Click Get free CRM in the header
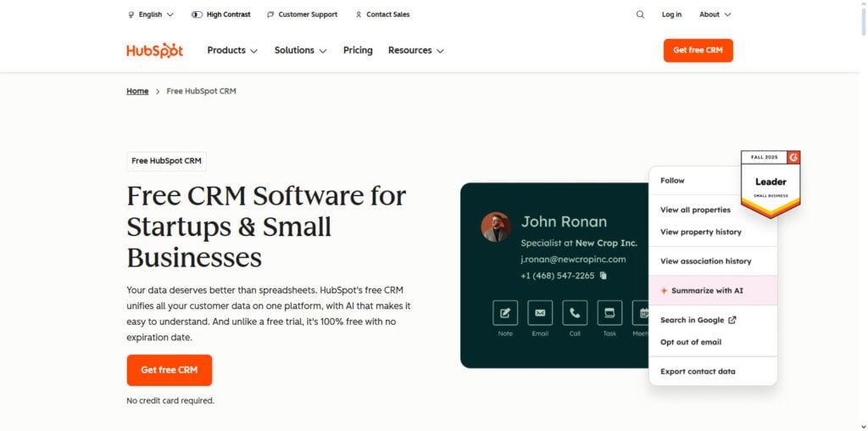 click(x=698, y=50)
